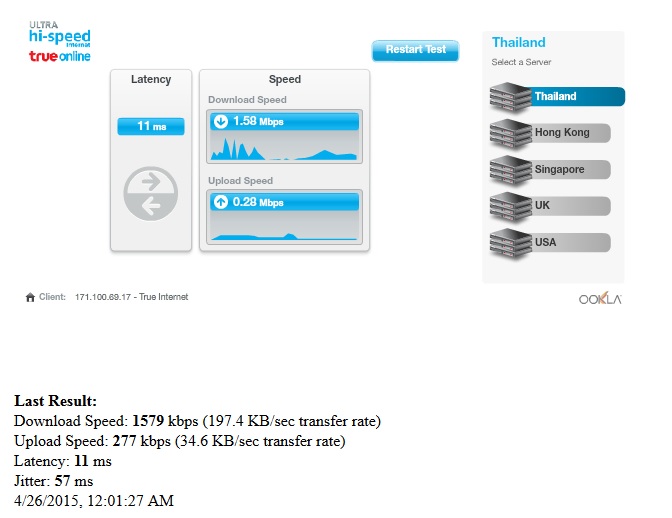Click the Last Result heading
This screenshot has width=672, height=518.
[55, 401]
